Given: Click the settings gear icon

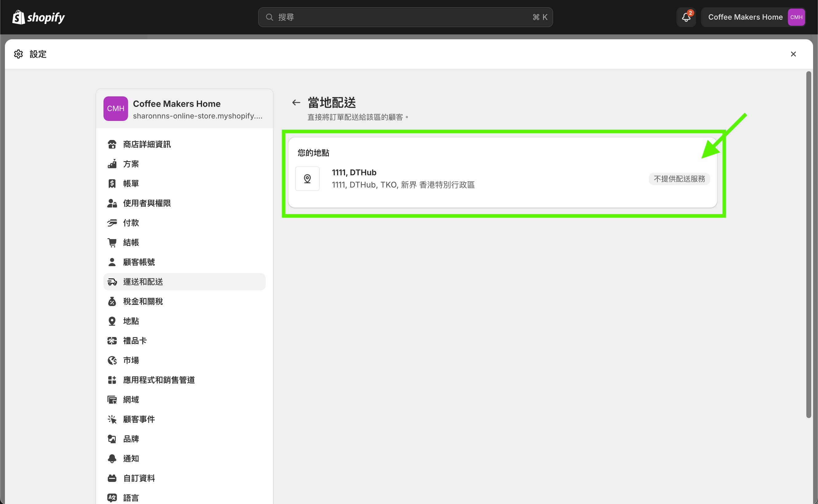Looking at the screenshot, I should (x=18, y=54).
